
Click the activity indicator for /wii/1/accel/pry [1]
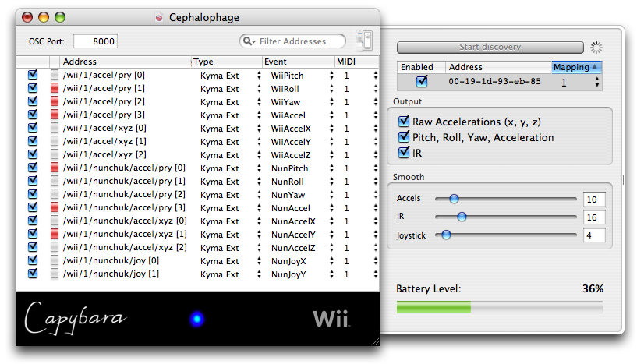55,88
